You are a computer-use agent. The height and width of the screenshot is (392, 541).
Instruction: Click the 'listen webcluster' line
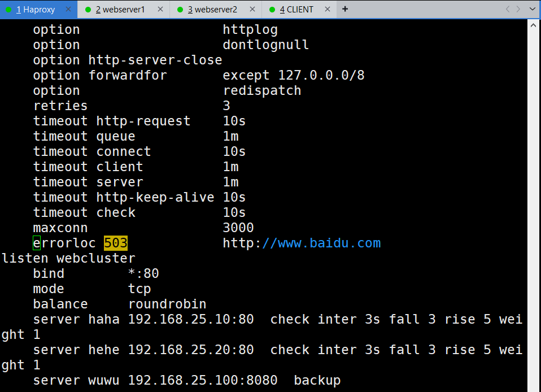pos(69,259)
